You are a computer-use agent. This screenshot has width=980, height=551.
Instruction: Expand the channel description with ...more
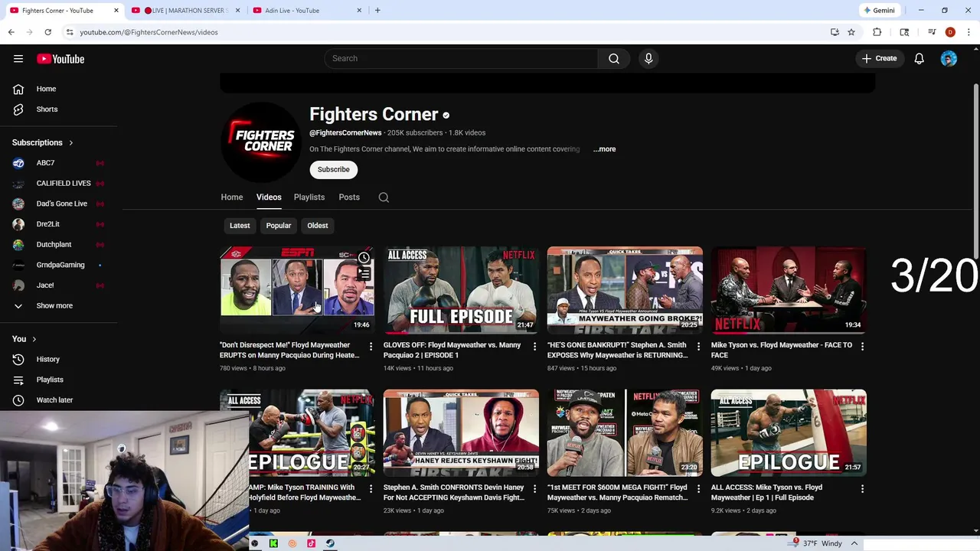coord(604,149)
